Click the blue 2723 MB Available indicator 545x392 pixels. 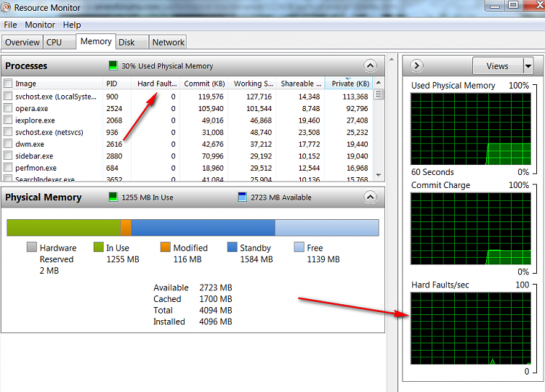pos(242,197)
